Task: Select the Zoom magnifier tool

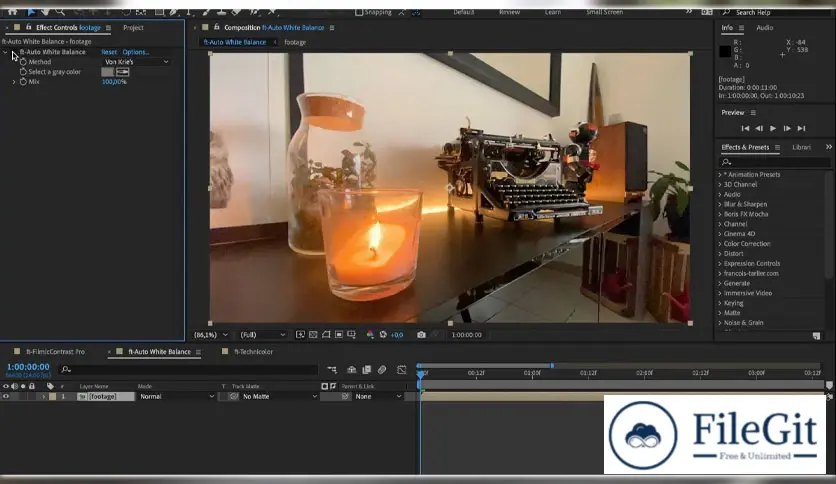Action: pyautogui.click(x=60, y=12)
